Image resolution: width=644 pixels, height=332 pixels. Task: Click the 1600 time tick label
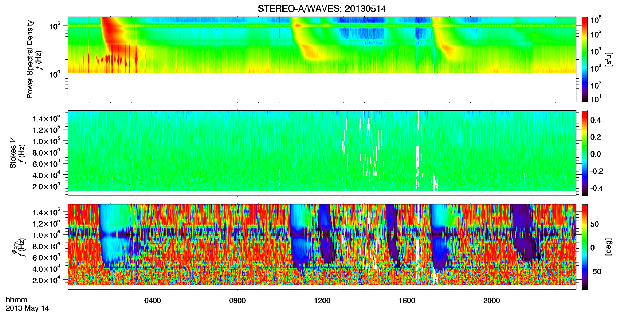coord(407,301)
